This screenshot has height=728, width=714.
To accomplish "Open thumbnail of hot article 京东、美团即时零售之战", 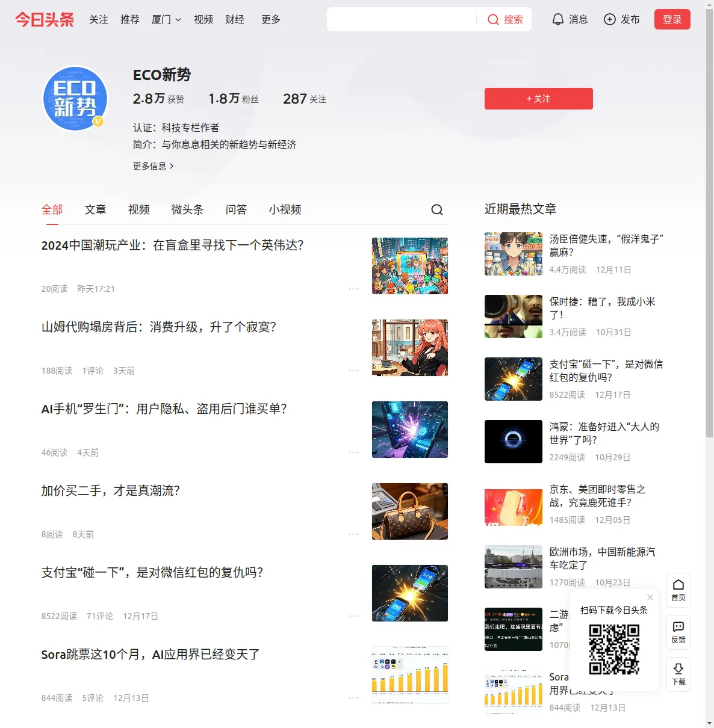I will (514, 504).
